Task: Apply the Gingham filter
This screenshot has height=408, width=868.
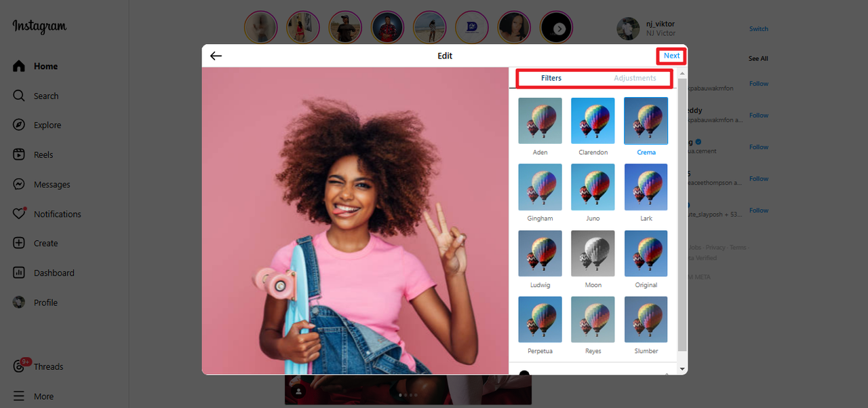Action: click(x=540, y=187)
